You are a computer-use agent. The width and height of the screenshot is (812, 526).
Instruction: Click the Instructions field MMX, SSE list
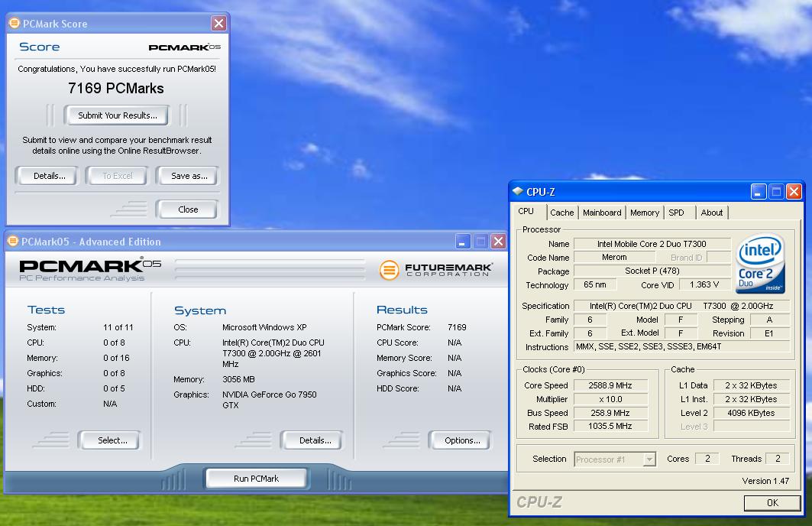[x=681, y=346]
